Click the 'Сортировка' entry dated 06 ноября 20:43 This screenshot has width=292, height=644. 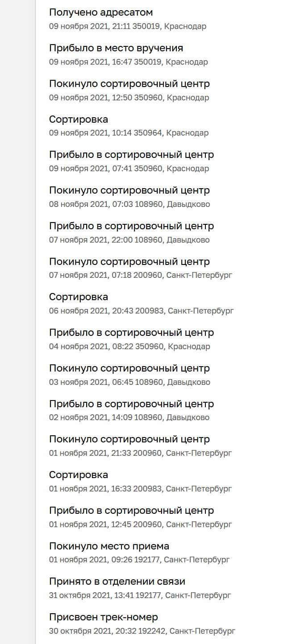pos(79,297)
